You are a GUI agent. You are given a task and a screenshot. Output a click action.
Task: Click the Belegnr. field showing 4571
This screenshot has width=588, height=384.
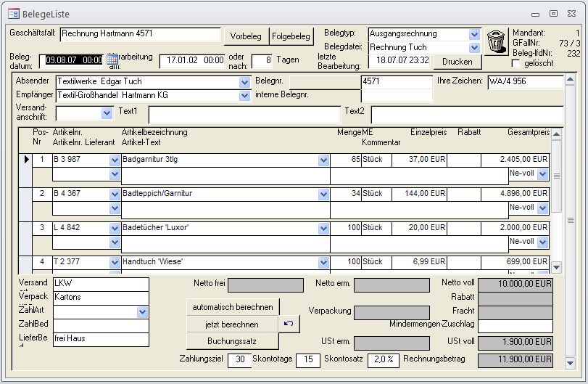pyautogui.click(x=397, y=81)
